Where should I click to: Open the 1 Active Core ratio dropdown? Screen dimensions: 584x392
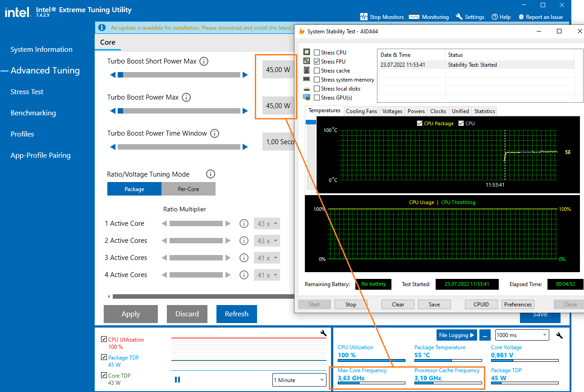coord(267,223)
